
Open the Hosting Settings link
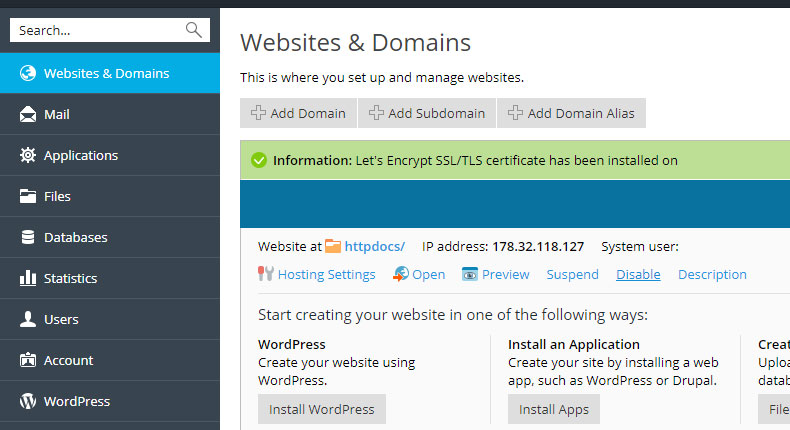pyautogui.click(x=326, y=274)
